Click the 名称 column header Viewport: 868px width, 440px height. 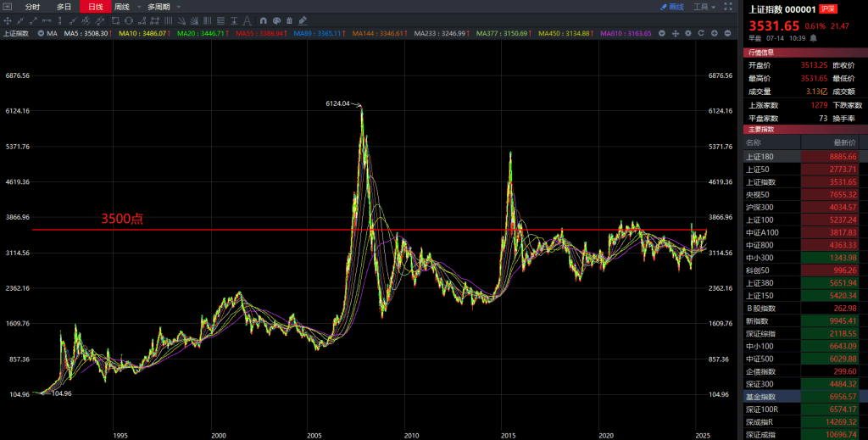[754, 142]
